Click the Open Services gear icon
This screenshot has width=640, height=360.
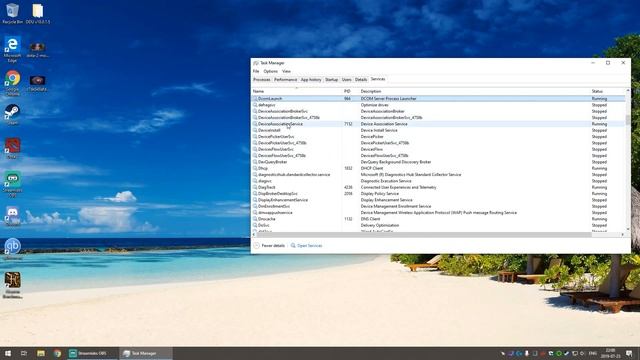click(x=293, y=245)
